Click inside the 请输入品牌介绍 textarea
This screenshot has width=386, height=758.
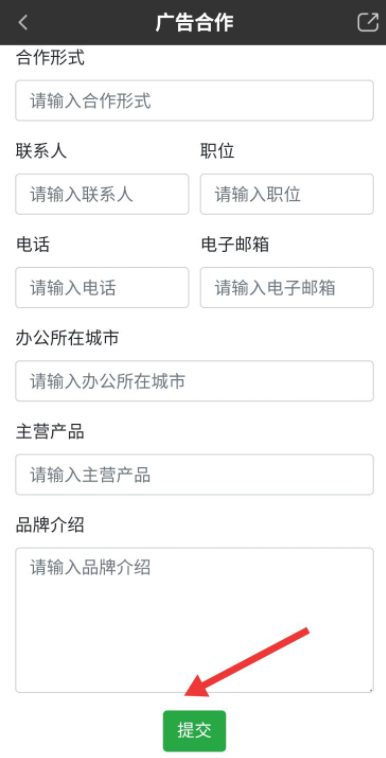[x=194, y=620]
